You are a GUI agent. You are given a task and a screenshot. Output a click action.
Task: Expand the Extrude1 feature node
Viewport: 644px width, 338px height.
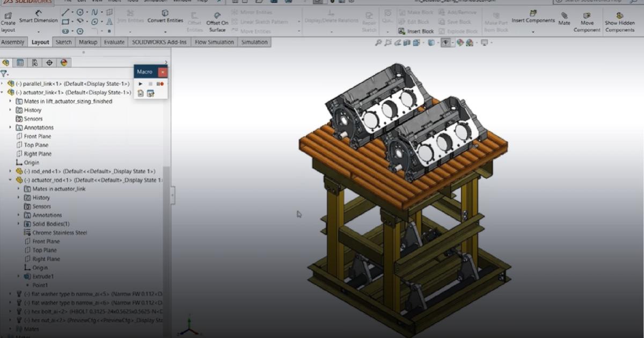coord(19,276)
